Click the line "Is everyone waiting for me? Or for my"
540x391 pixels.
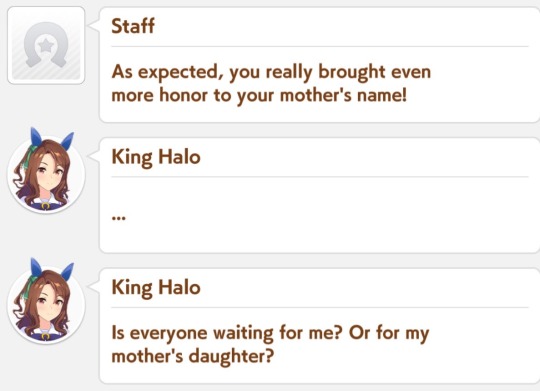270,333
